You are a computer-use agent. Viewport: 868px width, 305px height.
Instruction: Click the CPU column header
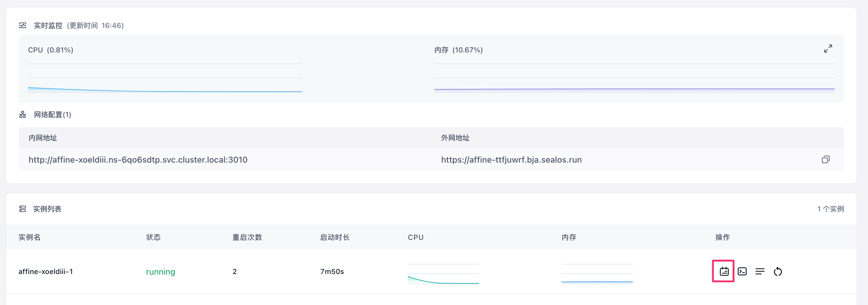click(x=416, y=237)
